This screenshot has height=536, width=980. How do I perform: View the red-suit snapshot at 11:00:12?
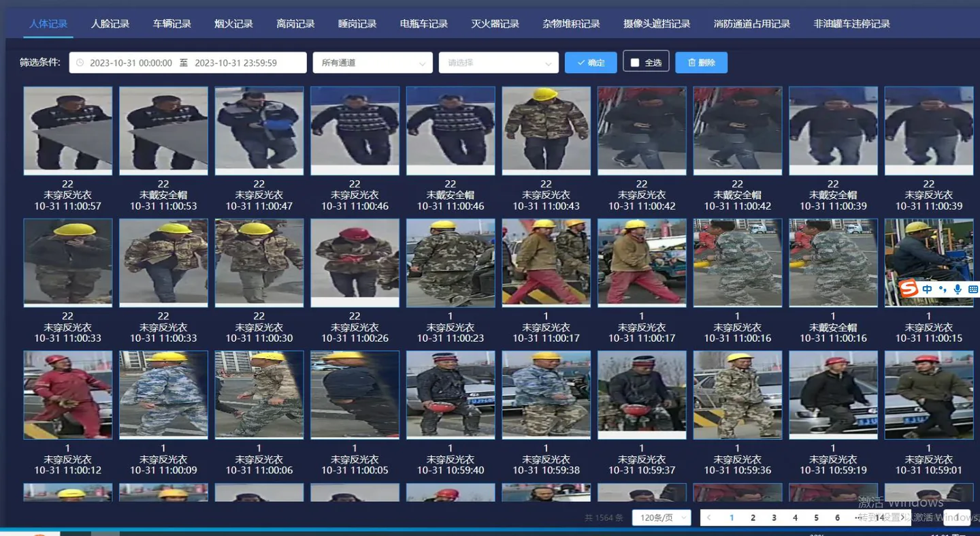(68, 395)
